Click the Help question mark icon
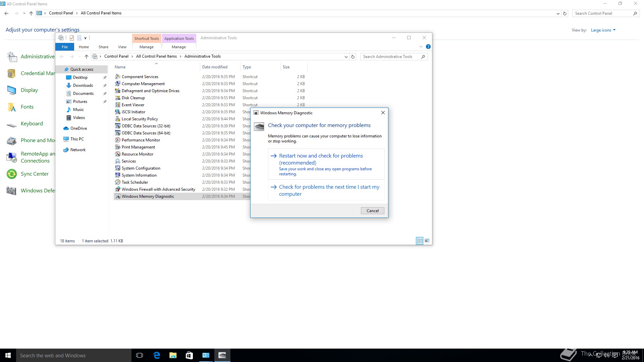This screenshot has height=362, width=644. [x=428, y=47]
